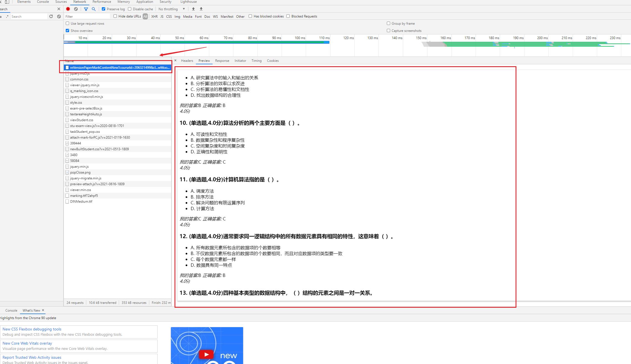Image resolution: width=631 pixels, height=364 pixels.
Task: Click the filter icon in Network panel
Action: click(x=86, y=9)
